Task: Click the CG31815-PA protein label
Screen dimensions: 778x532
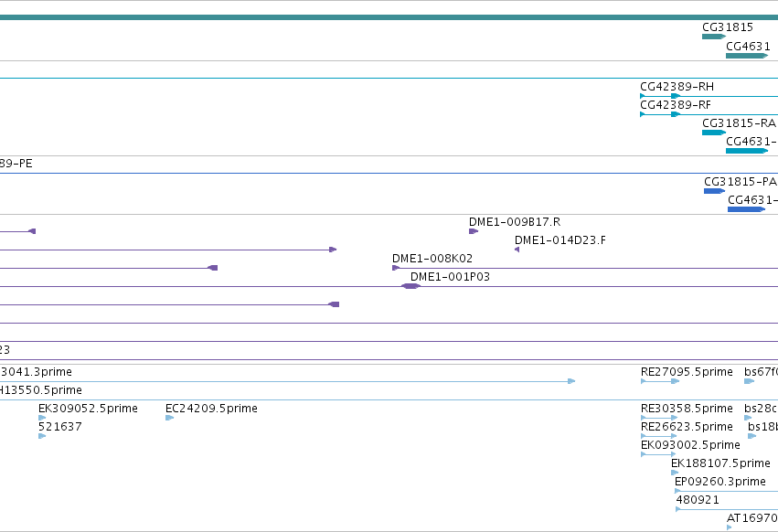Action: pyautogui.click(x=741, y=182)
